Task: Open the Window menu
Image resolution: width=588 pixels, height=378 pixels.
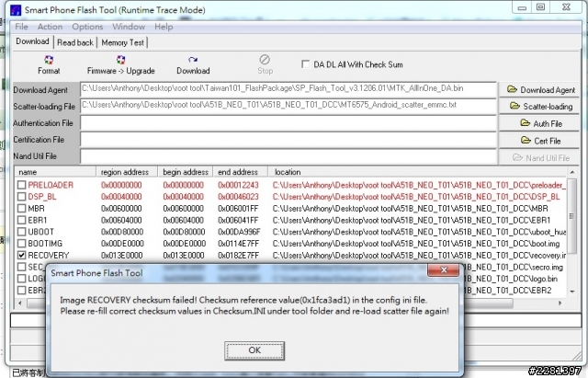Action: click(129, 27)
